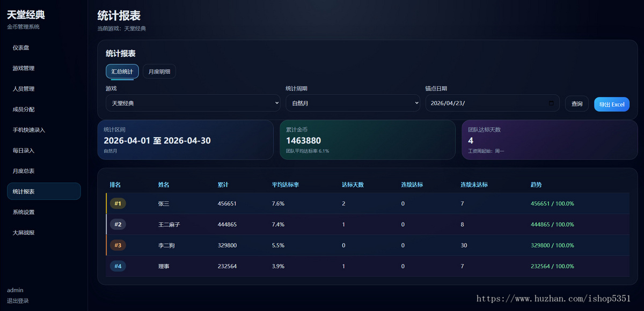The width and height of the screenshot is (644, 311).
Task: Launch 大屏战报 from the sidebar
Action: pos(44,233)
